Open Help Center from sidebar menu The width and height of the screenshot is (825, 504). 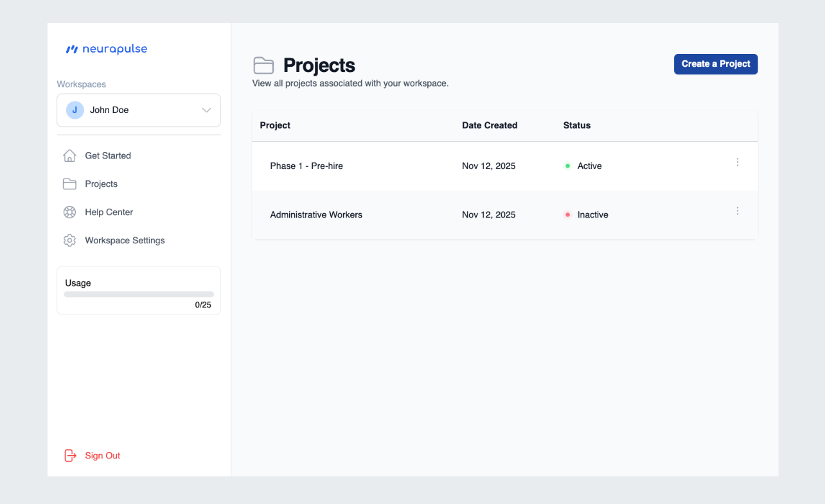pos(109,212)
